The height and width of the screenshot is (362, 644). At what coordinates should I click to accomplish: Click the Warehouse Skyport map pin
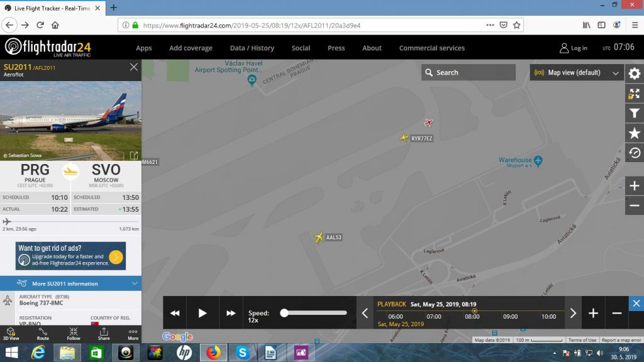pyautogui.click(x=538, y=161)
